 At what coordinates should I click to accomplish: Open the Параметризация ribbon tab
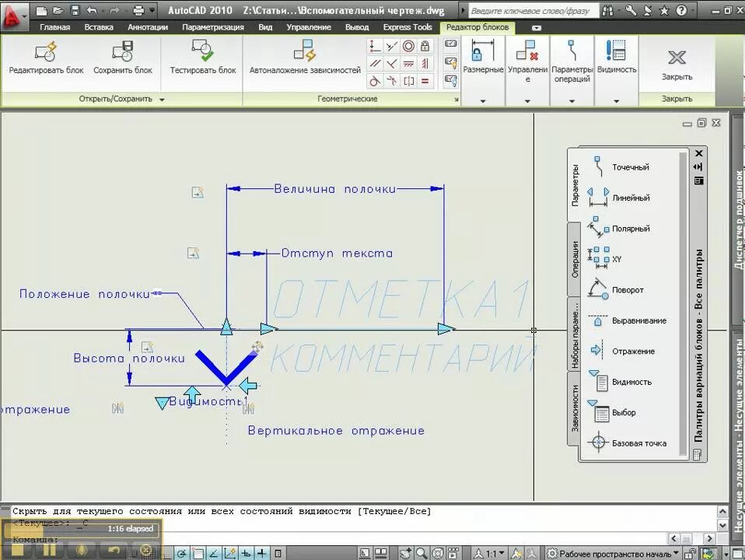coord(213,27)
